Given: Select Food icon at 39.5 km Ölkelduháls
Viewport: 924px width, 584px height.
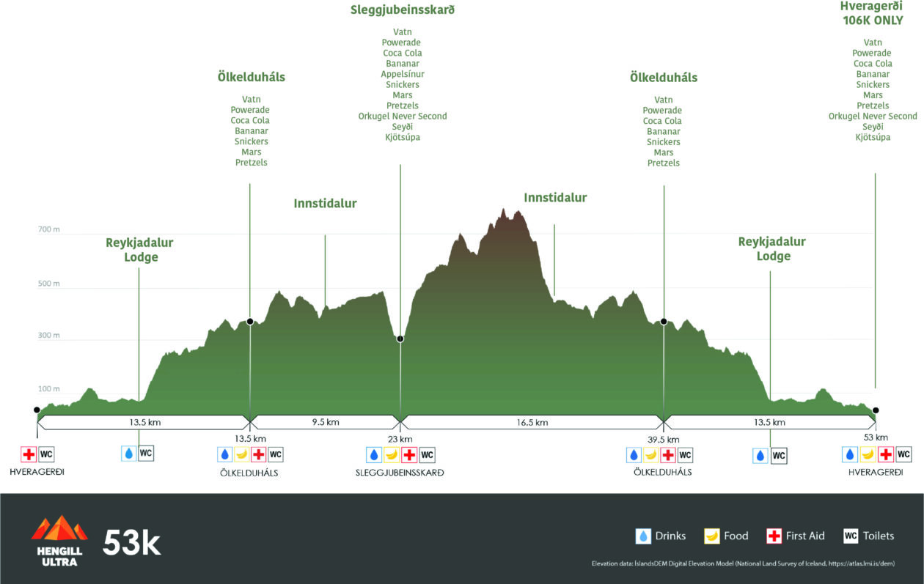Looking at the screenshot, I should tap(650, 456).
